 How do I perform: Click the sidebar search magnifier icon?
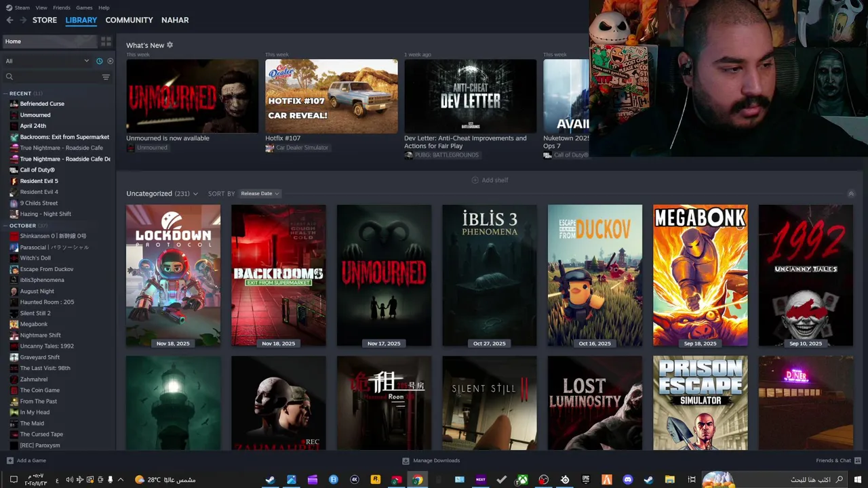[x=9, y=77]
